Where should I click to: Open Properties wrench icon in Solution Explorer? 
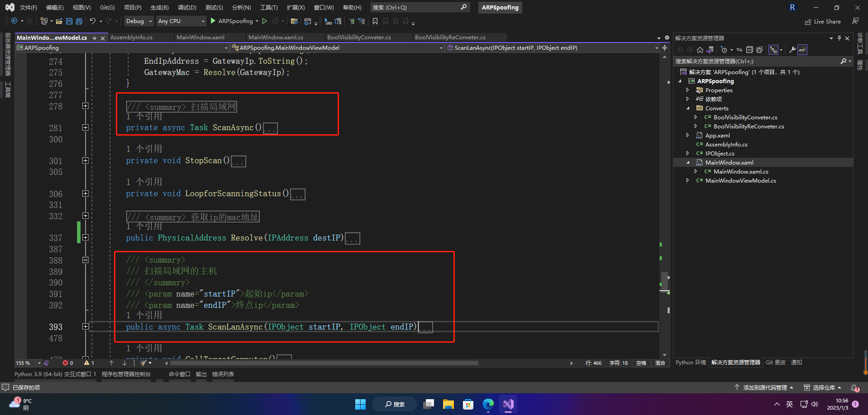[792, 50]
